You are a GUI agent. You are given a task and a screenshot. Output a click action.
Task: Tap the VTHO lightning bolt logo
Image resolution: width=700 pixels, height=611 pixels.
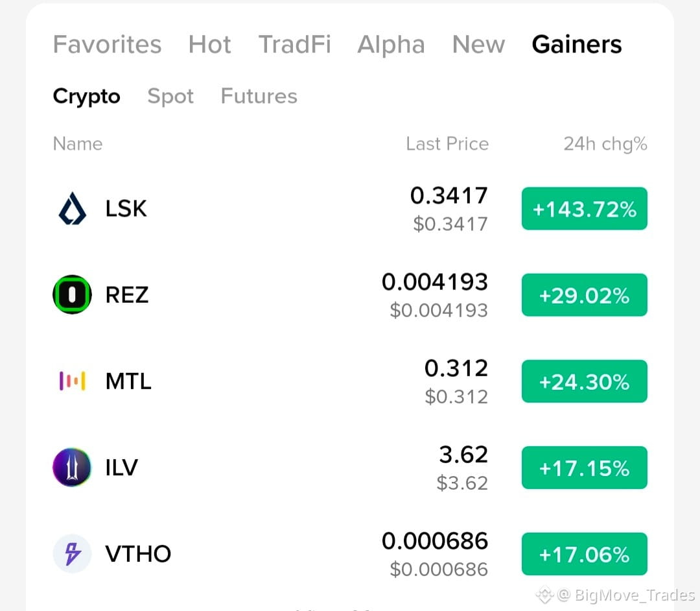[73, 554]
